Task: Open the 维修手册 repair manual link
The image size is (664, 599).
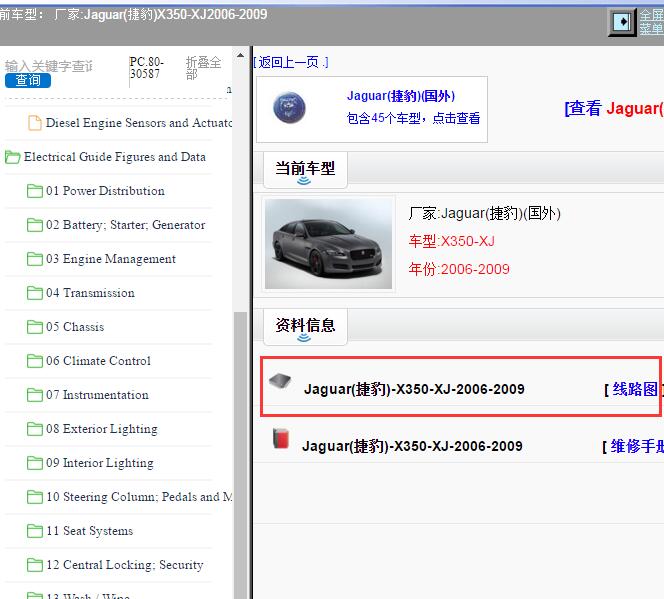Action: (636, 446)
